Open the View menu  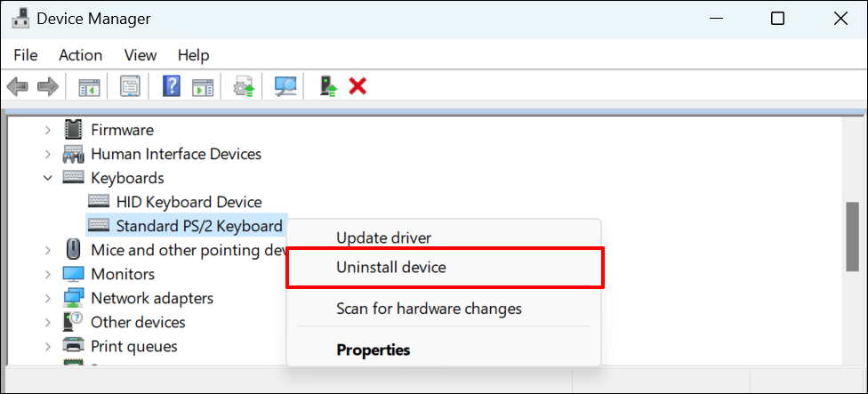click(x=140, y=55)
